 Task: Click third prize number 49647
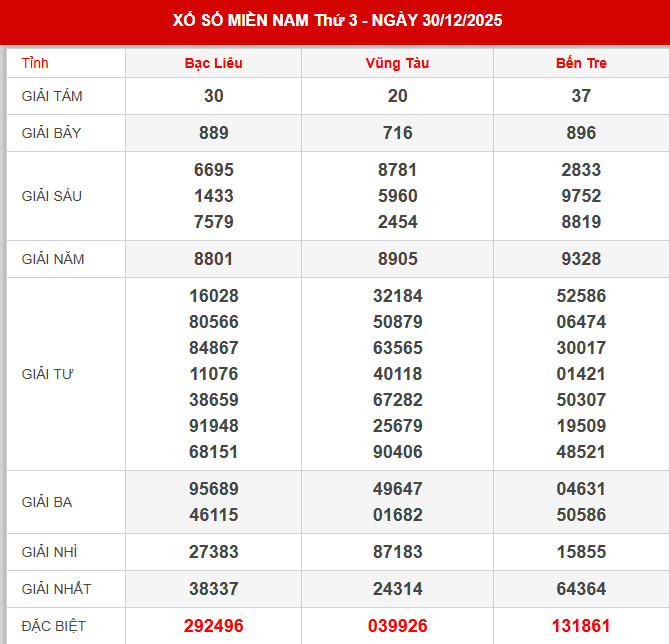tap(397, 489)
